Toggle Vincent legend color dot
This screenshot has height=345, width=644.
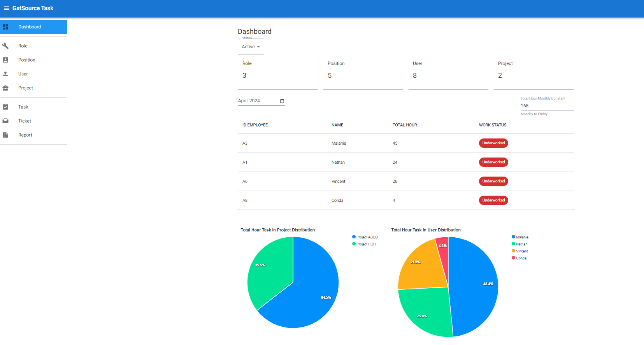(x=513, y=251)
